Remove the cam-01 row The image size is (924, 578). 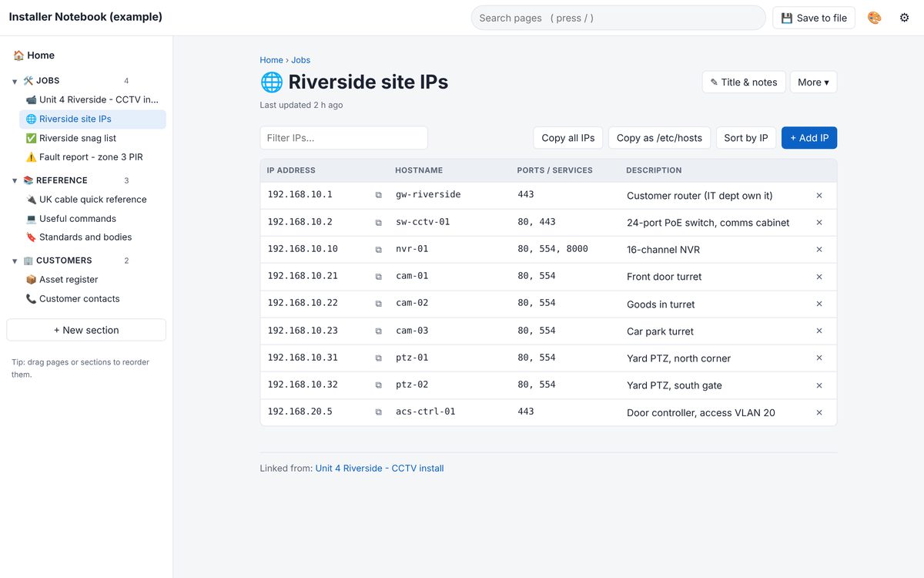(x=819, y=277)
